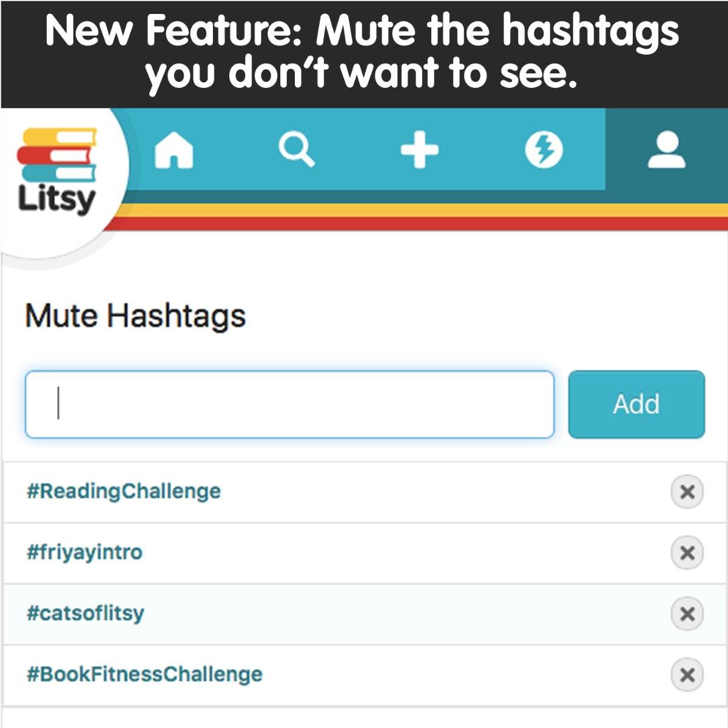The height and width of the screenshot is (728, 728).
Task: Open the user profile icon
Action: (666, 150)
